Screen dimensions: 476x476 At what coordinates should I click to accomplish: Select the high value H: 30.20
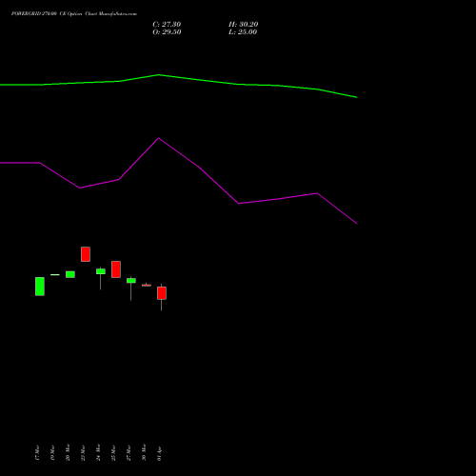pos(243,25)
